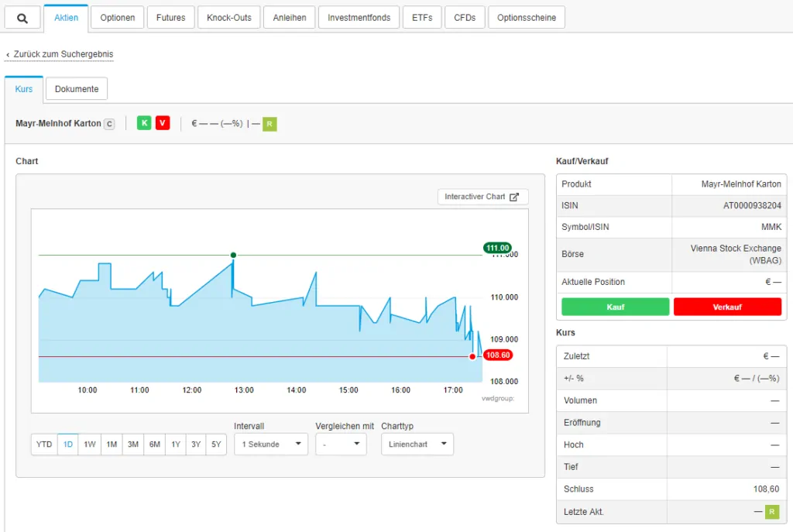Open the search magnifier icon
Screen dimensions: 793x532
point(22,19)
